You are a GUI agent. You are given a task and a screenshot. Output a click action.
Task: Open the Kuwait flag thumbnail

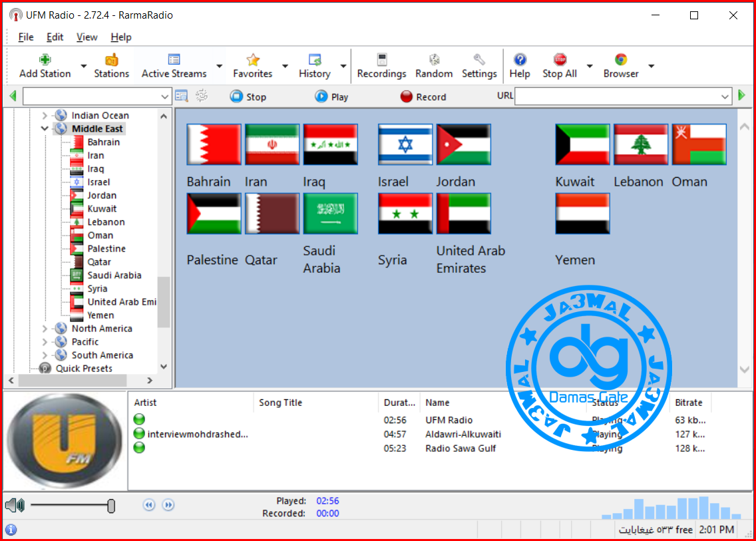click(x=582, y=144)
